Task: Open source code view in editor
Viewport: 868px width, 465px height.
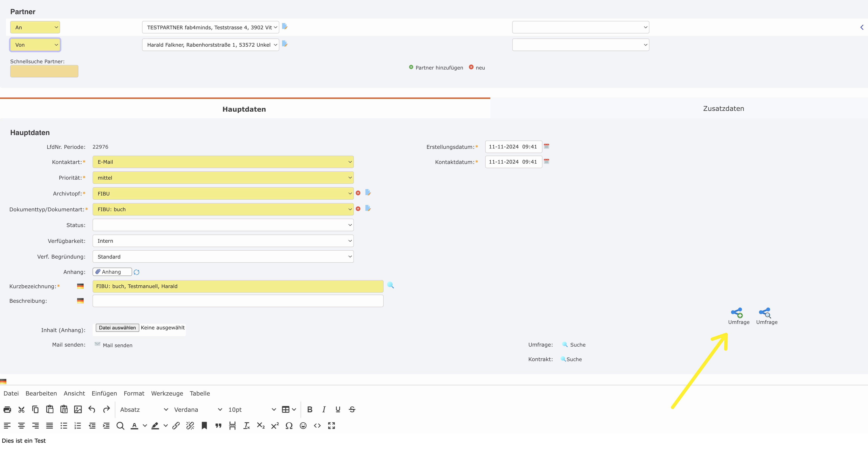Action: pos(317,426)
